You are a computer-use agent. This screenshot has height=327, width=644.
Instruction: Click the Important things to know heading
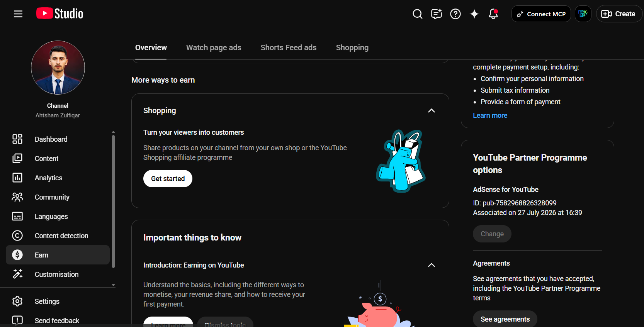coord(192,237)
